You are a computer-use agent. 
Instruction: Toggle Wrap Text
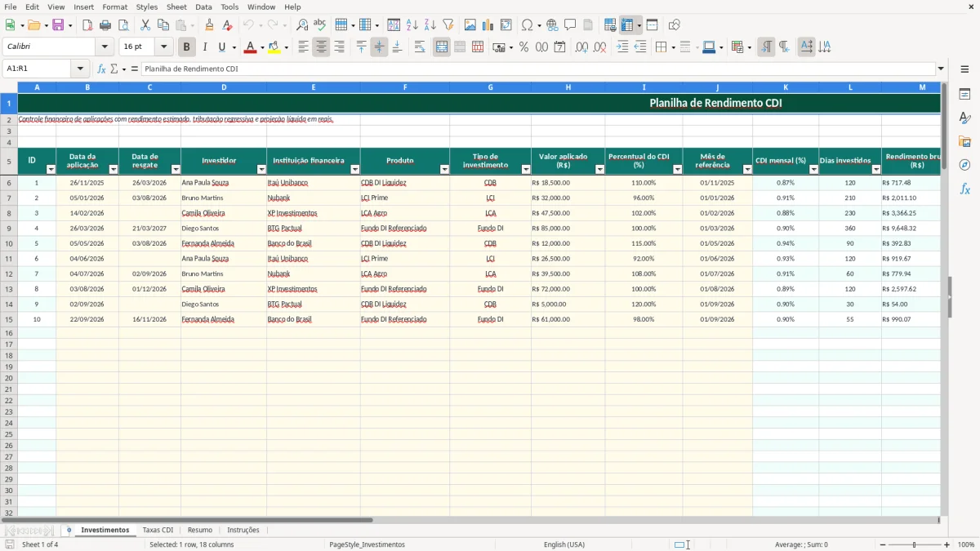point(420,47)
